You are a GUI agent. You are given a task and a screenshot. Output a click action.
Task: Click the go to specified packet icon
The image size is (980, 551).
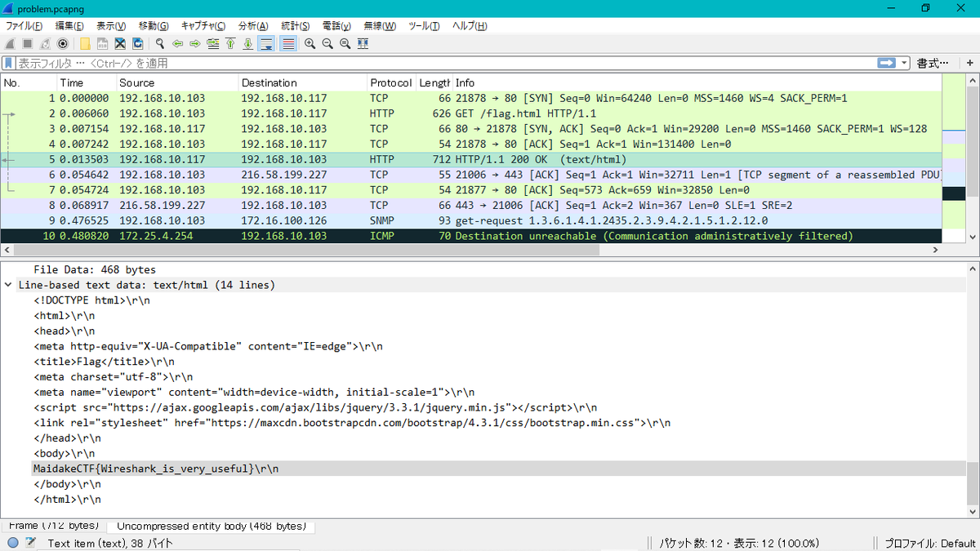pyautogui.click(x=213, y=43)
